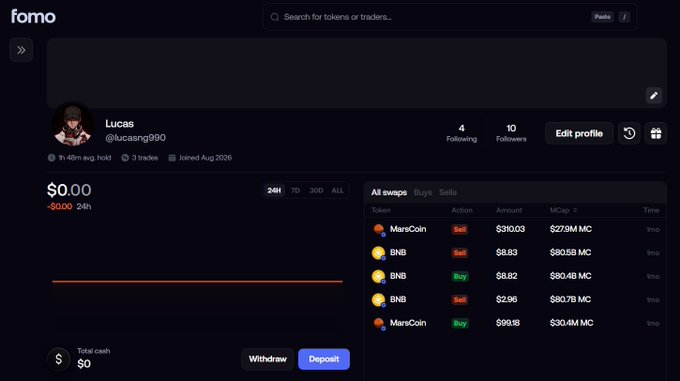
Task: Sort swaps by MCap column arrow
Action: (x=575, y=210)
